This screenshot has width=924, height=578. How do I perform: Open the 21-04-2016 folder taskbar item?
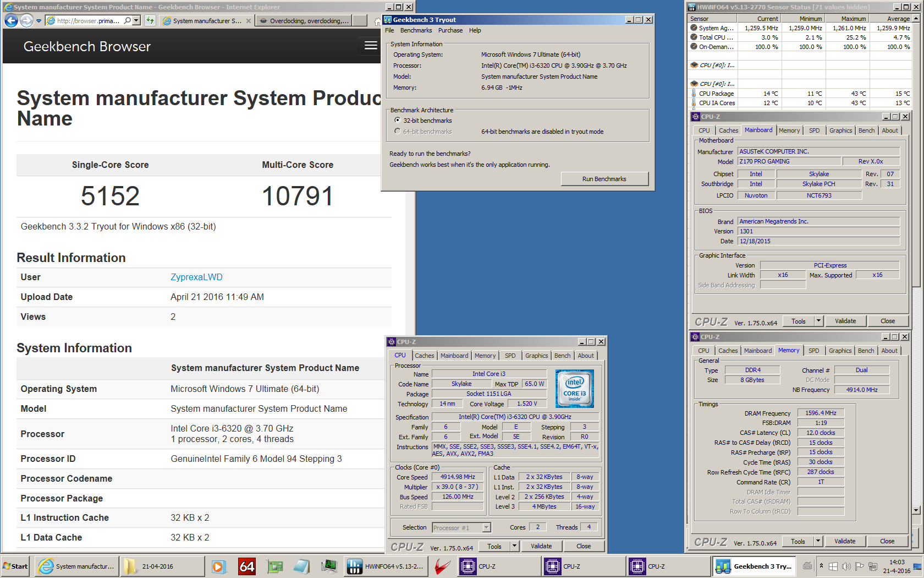click(x=162, y=566)
